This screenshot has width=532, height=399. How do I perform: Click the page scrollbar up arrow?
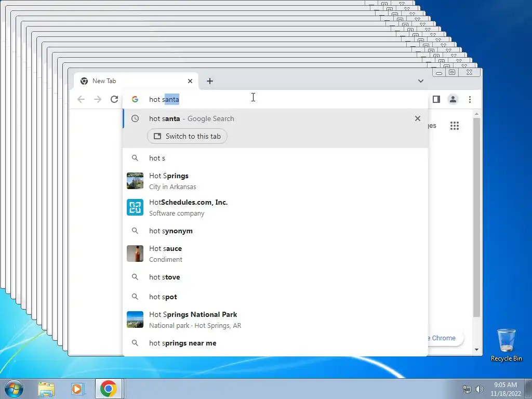pyautogui.click(x=477, y=114)
